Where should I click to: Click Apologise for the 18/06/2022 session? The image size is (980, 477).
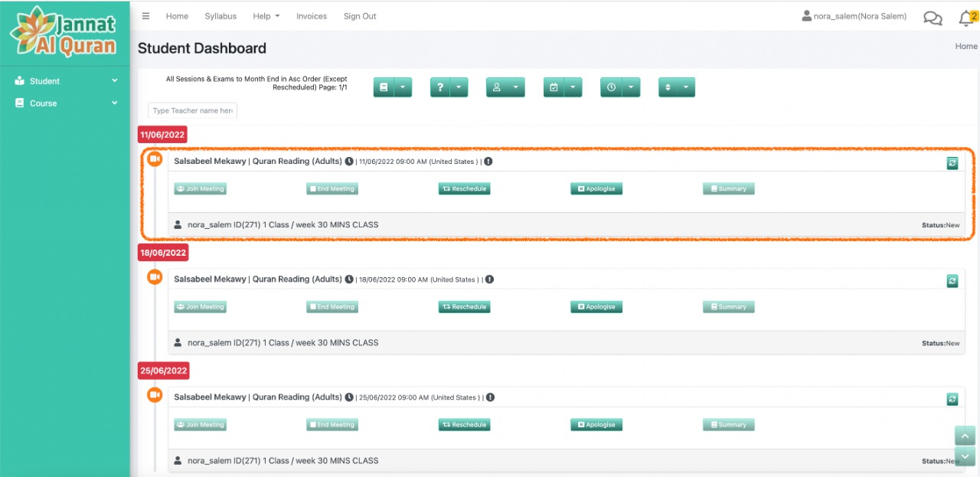point(596,307)
